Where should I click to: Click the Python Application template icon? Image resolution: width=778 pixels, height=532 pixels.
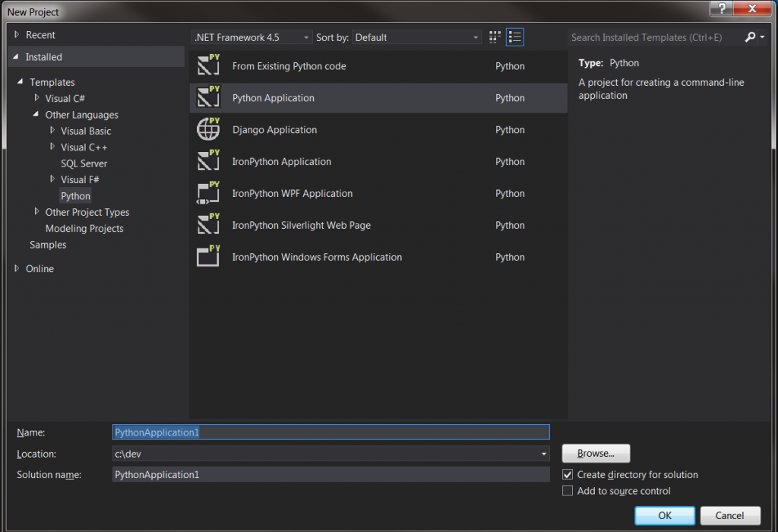[x=208, y=97]
